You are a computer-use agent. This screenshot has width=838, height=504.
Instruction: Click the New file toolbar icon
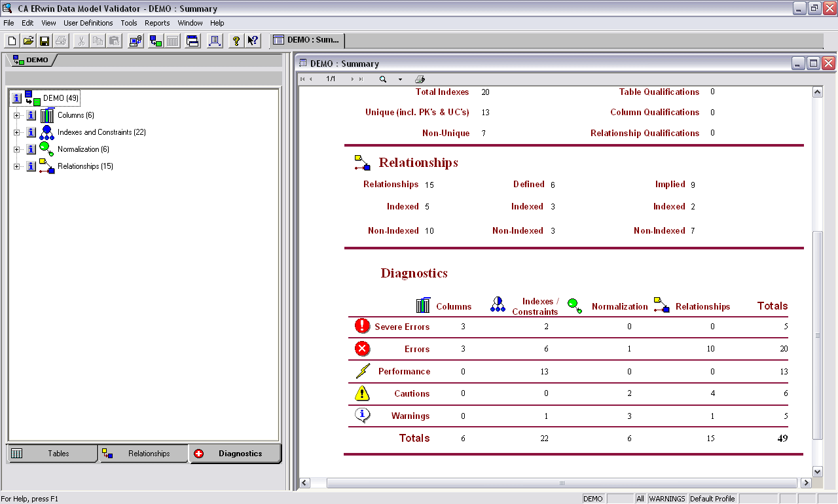(x=12, y=41)
